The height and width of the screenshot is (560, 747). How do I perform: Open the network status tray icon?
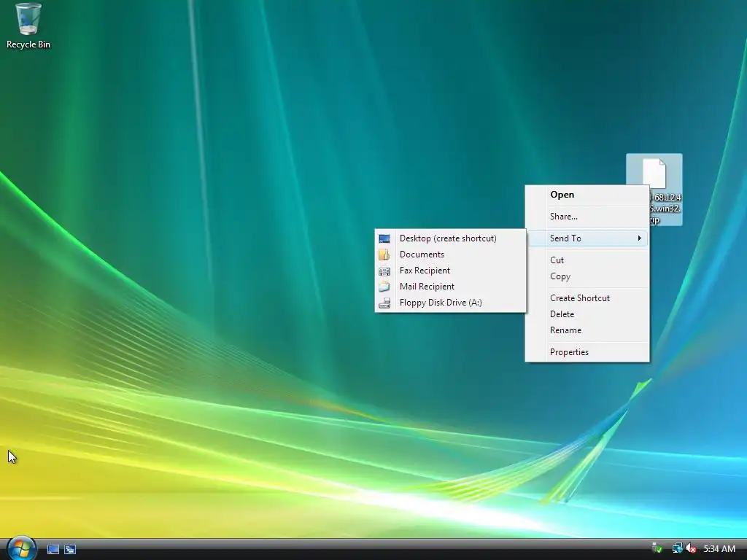[677, 548]
